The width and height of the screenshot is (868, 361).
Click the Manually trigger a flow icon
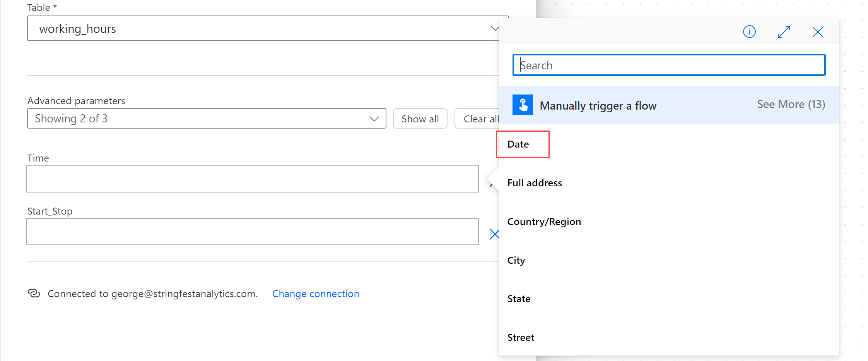coord(523,105)
